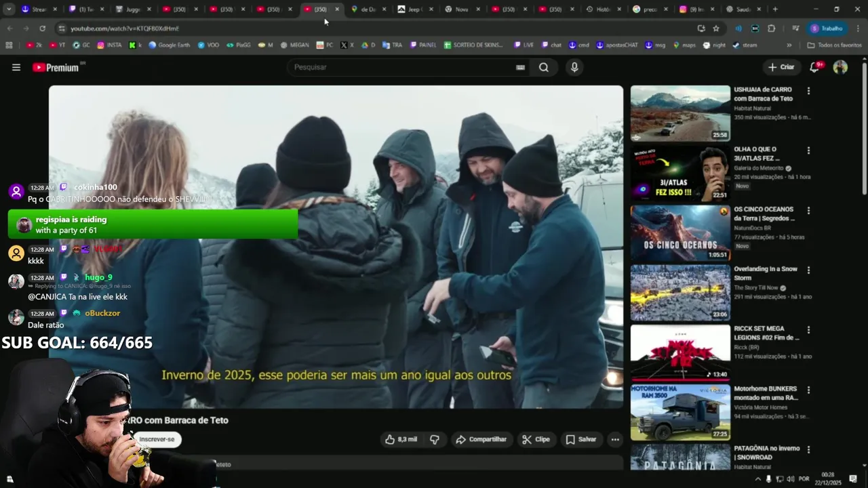Open tab search dropdown arrow
The width and height of the screenshot is (868, 488).
9,9
